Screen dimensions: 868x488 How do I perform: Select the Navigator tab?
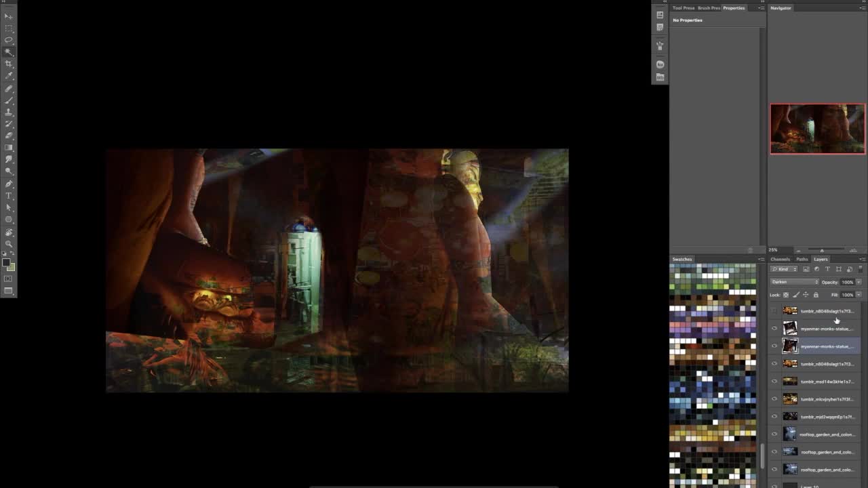(x=781, y=8)
